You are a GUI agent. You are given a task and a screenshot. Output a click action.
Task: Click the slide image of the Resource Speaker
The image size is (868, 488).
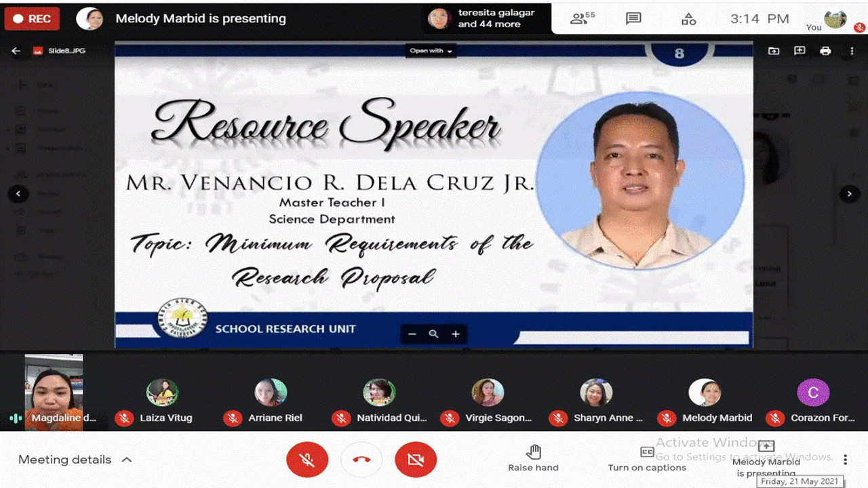433,195
